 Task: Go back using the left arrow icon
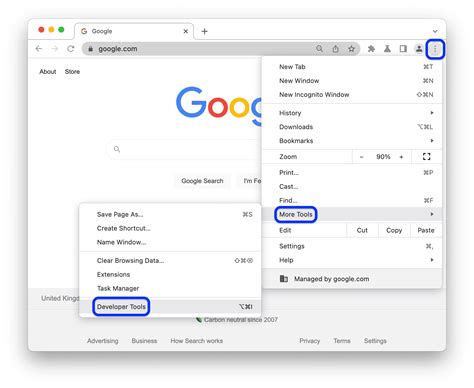pos(39,49)
